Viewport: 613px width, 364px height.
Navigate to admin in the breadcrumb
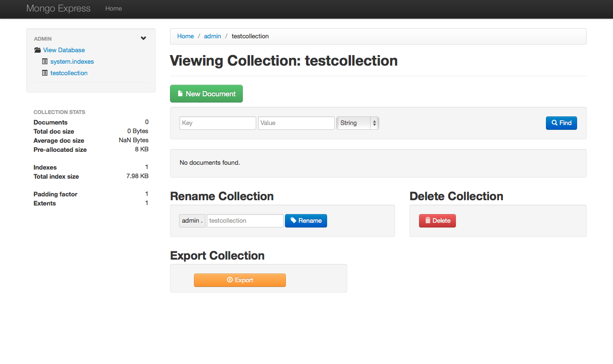pyautogui.click(x=213, y=36)
